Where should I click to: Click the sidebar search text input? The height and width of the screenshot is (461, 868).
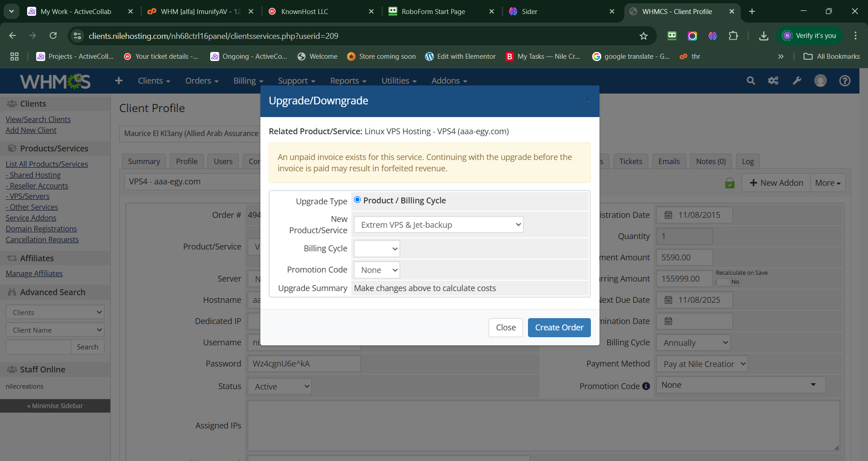point(38,347)
